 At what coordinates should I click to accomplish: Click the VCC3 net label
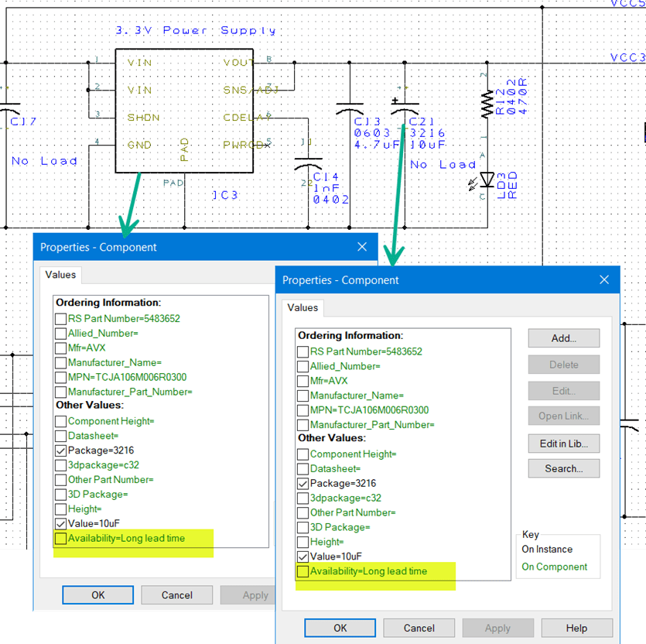coord(627,57)
